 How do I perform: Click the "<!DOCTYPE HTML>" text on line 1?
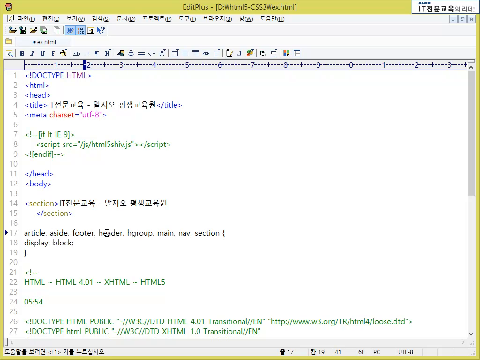point(58,75)
